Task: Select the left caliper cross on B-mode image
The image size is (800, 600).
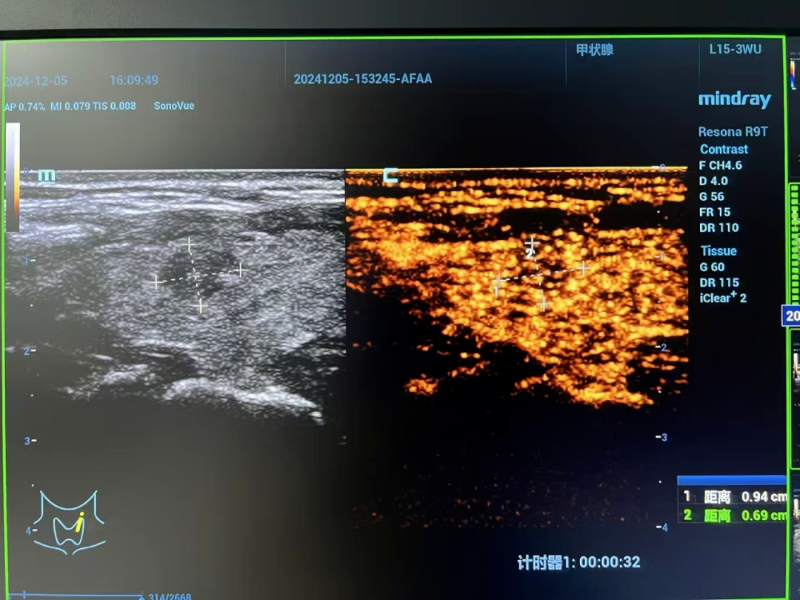Action: click(157, 283)
